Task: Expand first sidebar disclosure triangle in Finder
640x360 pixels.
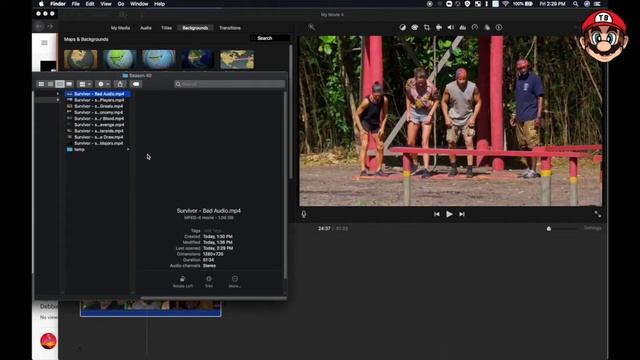Action: click(58, 94)
